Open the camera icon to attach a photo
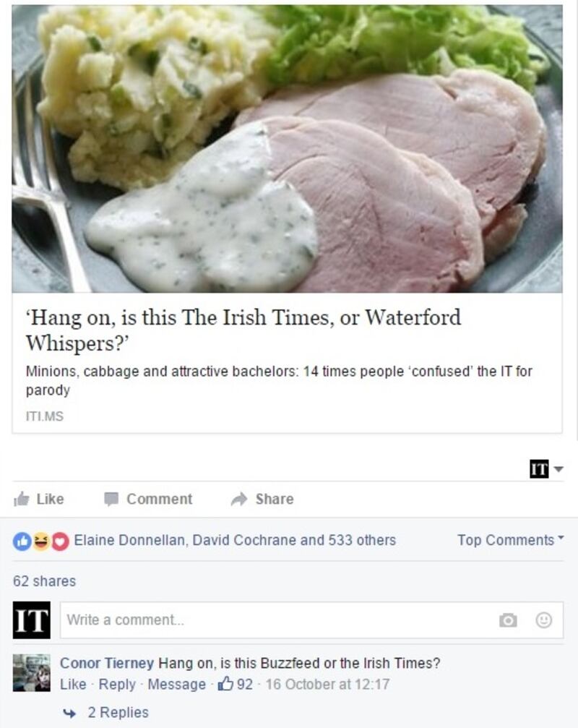 tap(508, 620)
